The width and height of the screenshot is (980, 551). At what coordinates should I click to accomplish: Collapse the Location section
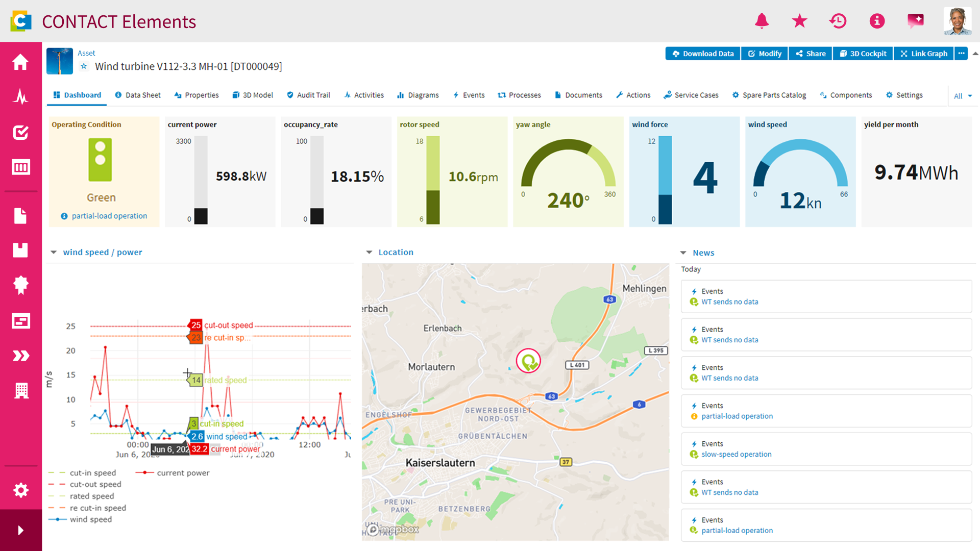369,252
